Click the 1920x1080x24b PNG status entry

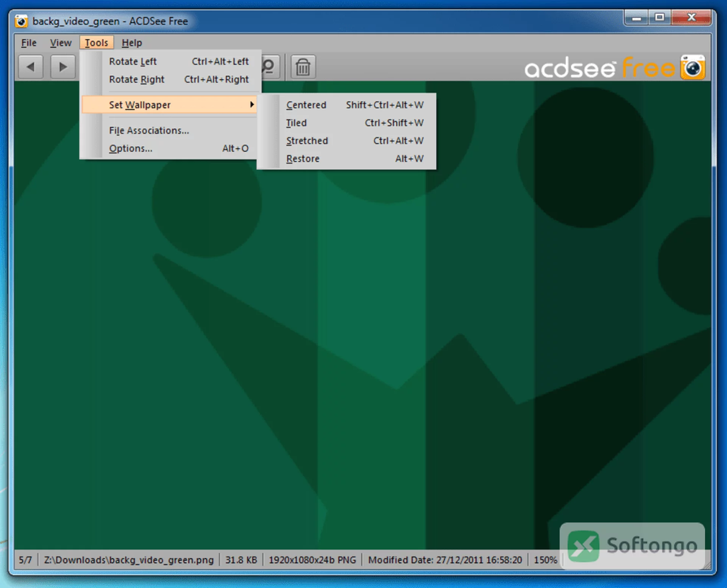tap(312, 560)
